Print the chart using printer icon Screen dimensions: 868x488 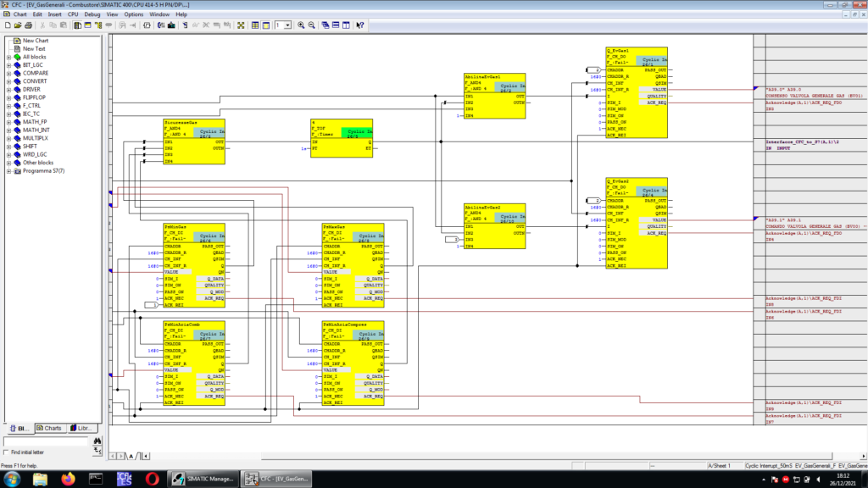click(28, 25)
